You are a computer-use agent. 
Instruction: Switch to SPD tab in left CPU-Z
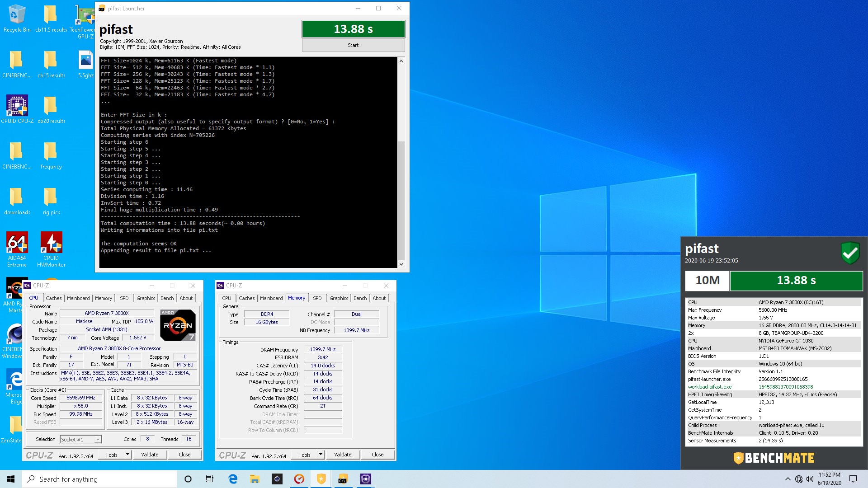[124, 298]
